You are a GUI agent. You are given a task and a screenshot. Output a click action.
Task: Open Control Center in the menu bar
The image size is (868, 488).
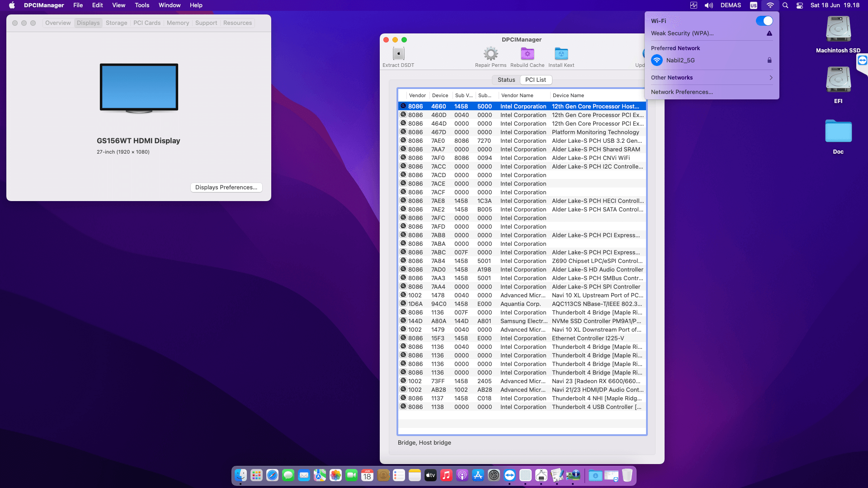pyautogui.click(x=800, y=5)
